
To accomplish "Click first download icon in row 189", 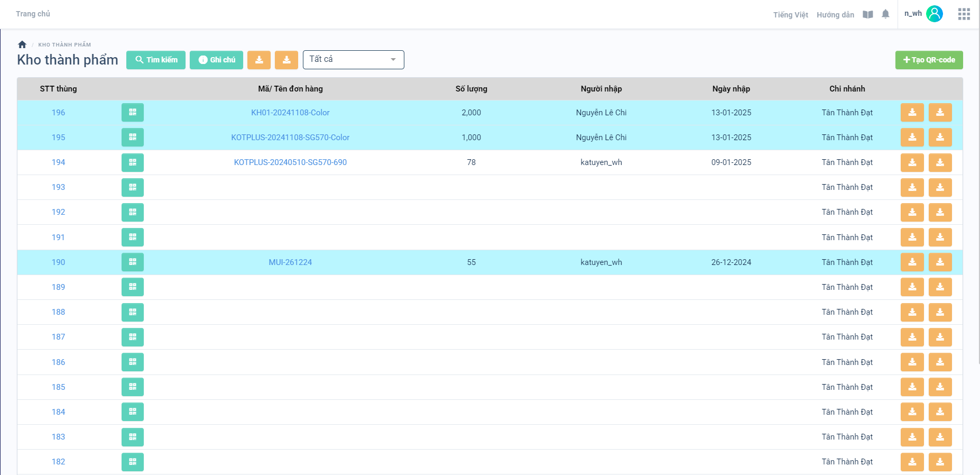I will coord(912,287).
